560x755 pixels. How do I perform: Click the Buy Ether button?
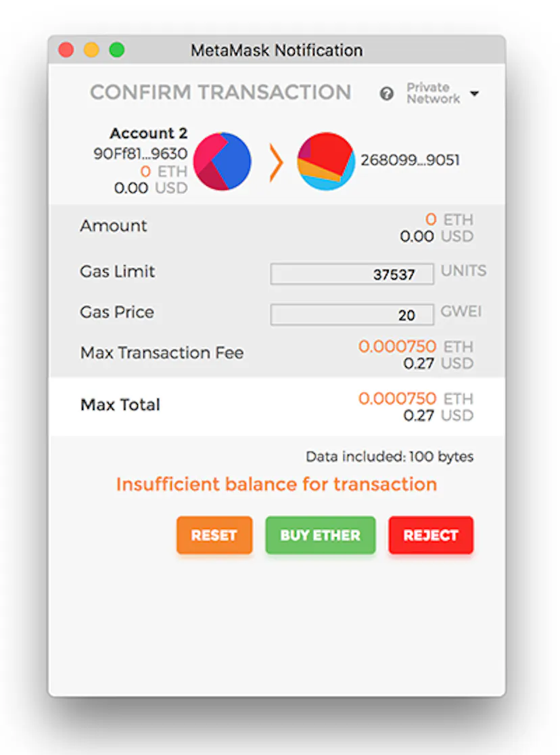320,535
